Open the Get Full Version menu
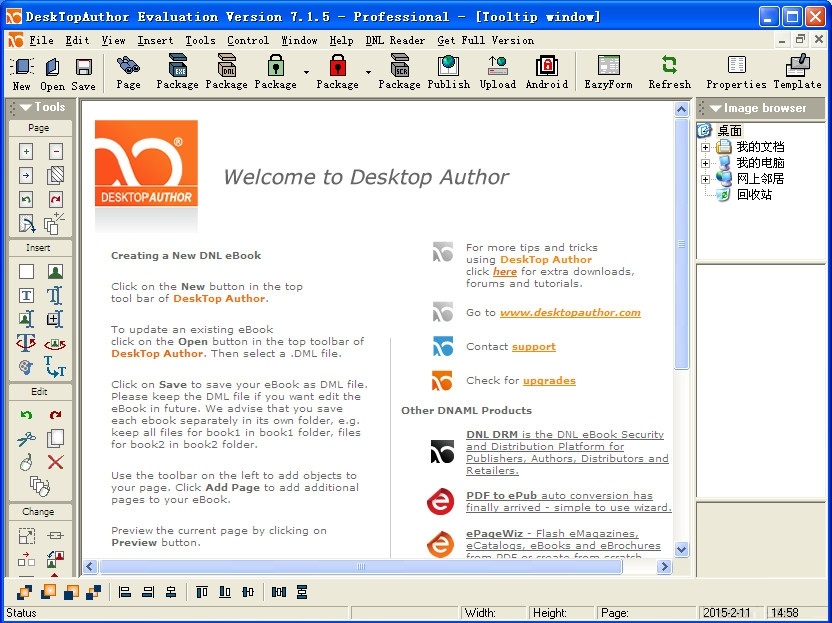 [x=486, y=40]
